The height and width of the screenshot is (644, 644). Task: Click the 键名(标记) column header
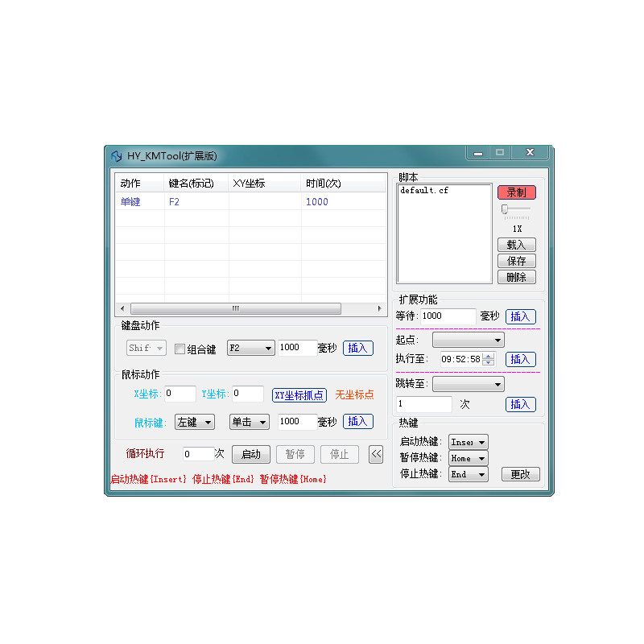coord(196,184)
